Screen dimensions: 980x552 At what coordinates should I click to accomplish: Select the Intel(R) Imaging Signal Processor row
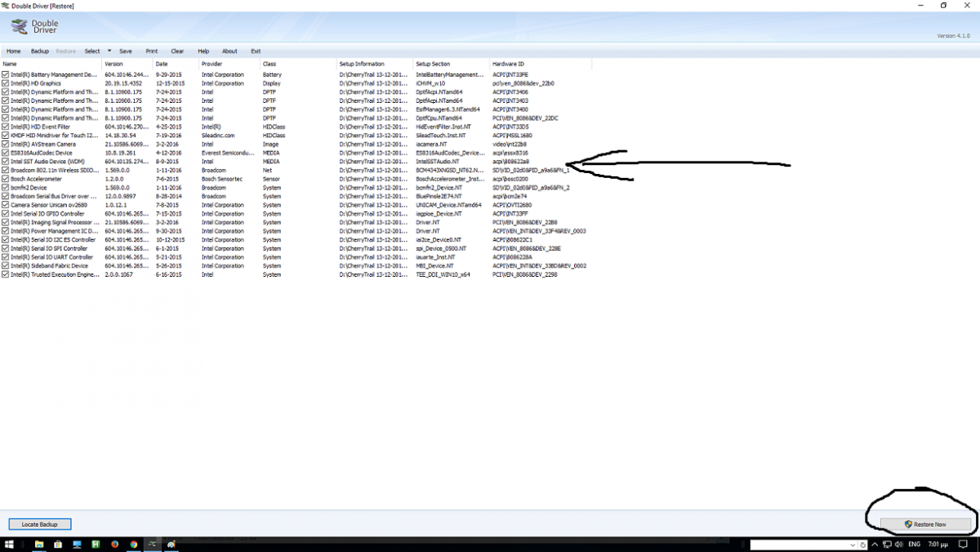294,222
